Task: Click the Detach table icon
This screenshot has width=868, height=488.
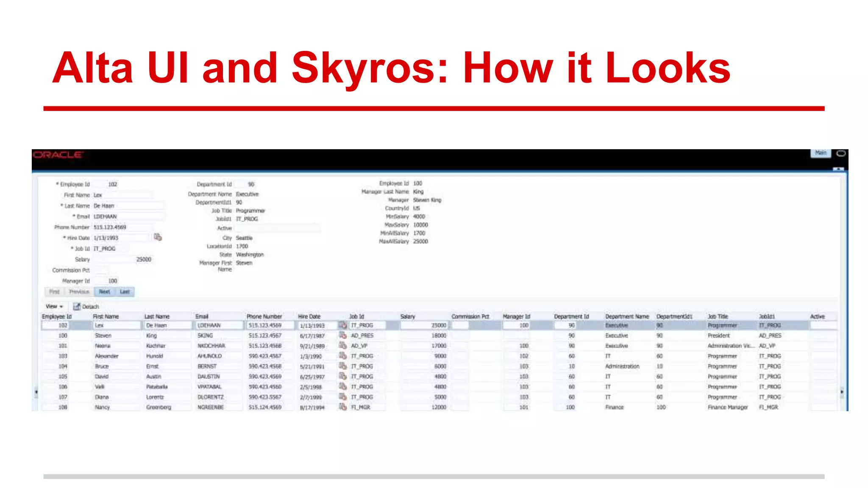Action: click(x=77, y=306)
